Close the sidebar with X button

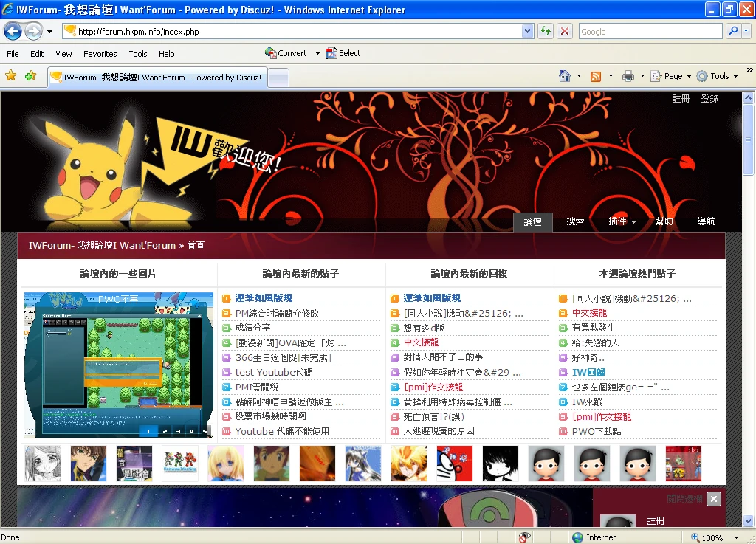point(714,499)
